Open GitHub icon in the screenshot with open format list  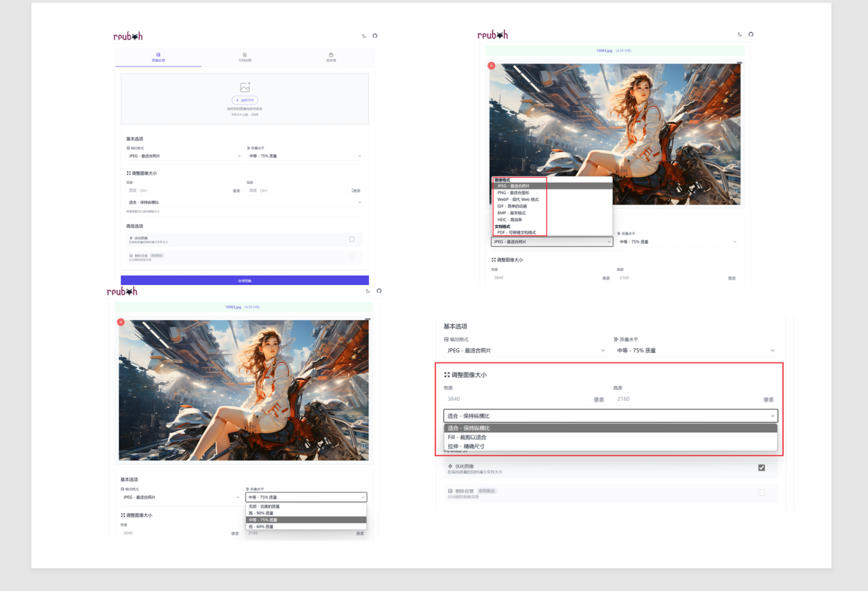point(751,34)
